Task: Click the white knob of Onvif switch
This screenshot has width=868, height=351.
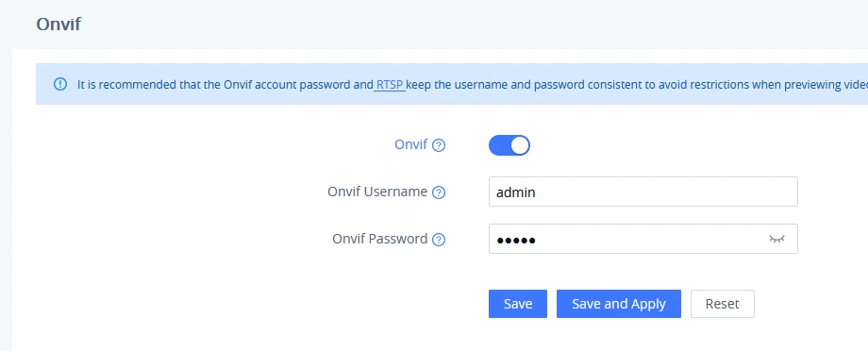Action: [x=519, y=145]
